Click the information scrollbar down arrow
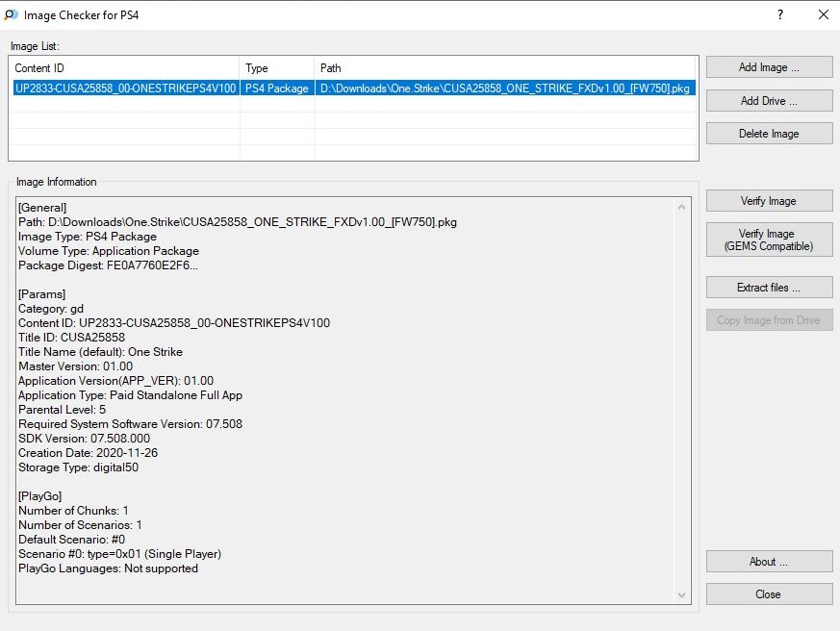The width and height of the screenshot is (840, 631). click(681, 595)
